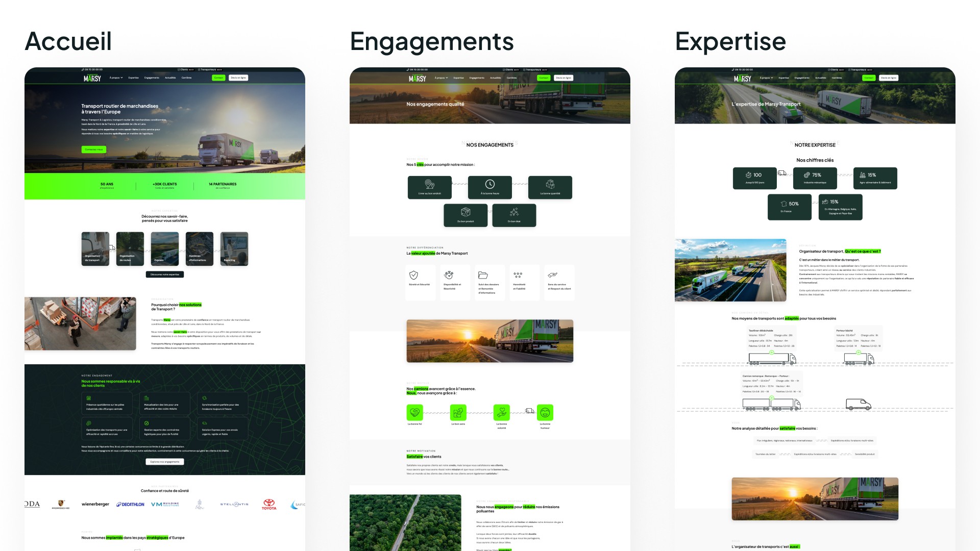Click Découvrez notre expertise dark button
This screenshot has height=551, width=980.
click(x=165, y=274)
